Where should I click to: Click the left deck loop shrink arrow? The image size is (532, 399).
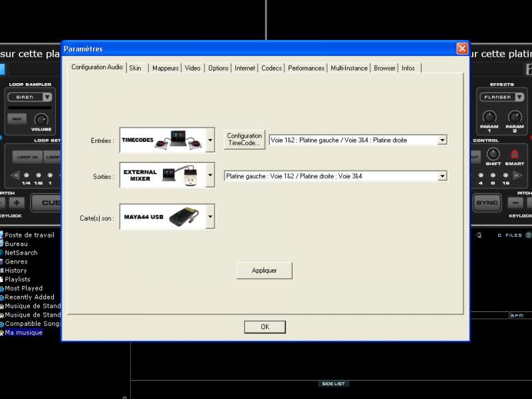coord(15,175)
